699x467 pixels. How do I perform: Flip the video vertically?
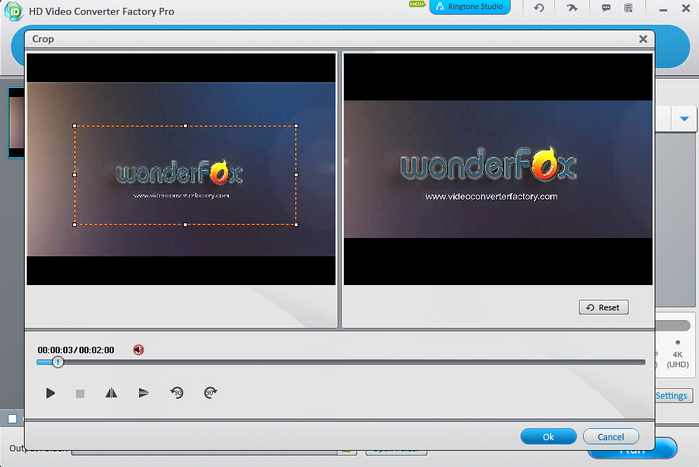pyautogui.click(x=143, y=393)
